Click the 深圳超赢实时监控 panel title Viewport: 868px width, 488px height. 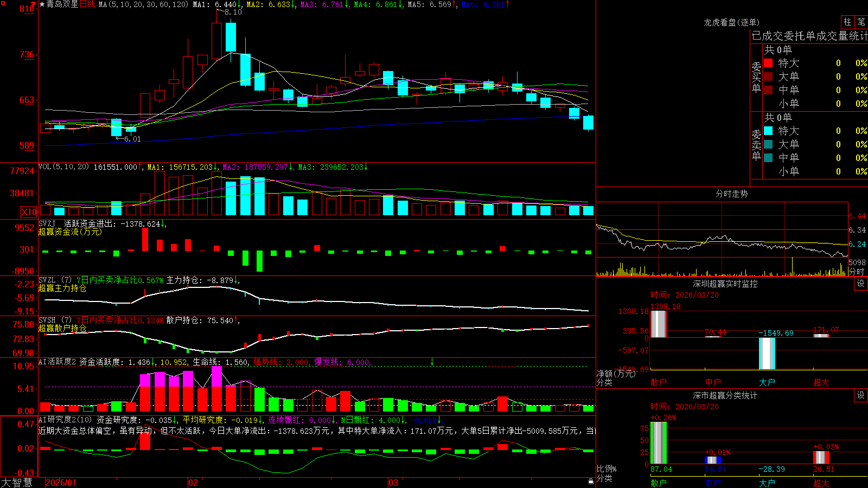(x=725, y=284)
